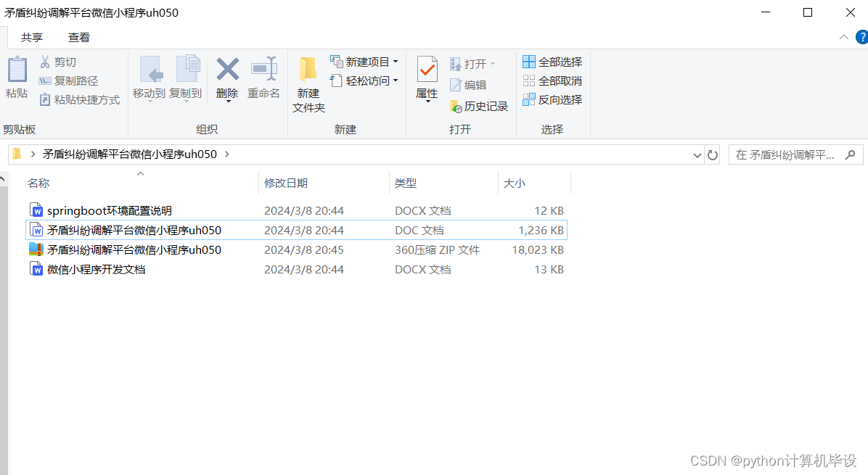Viewport: 868px width, 475px height.
Task: Click the Paste (粘贴) clipboard icon
Action: (x=17, y=70)
